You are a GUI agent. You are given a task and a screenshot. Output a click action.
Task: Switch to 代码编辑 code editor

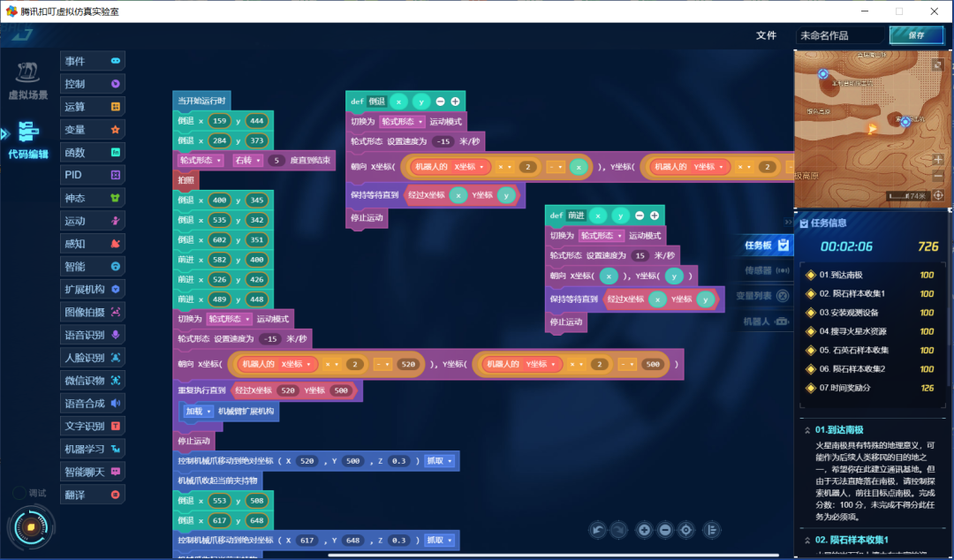point(27,140)
